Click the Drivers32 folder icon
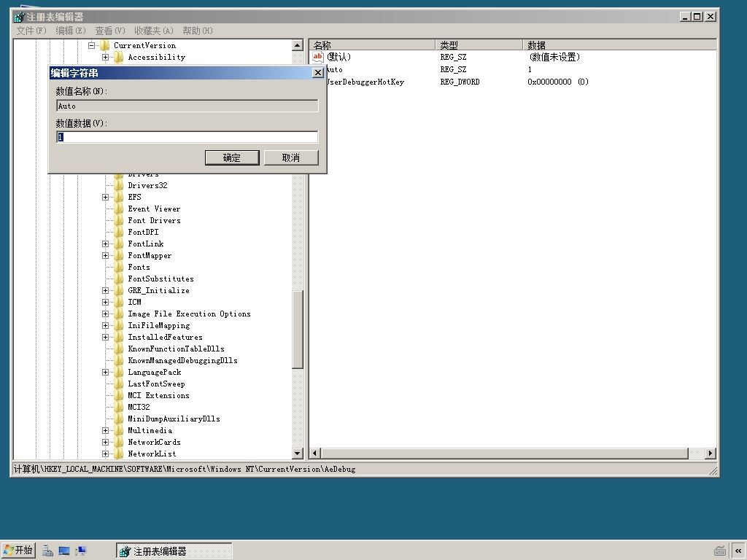This screenshot has width=747, height=560. tap(119, 185)
